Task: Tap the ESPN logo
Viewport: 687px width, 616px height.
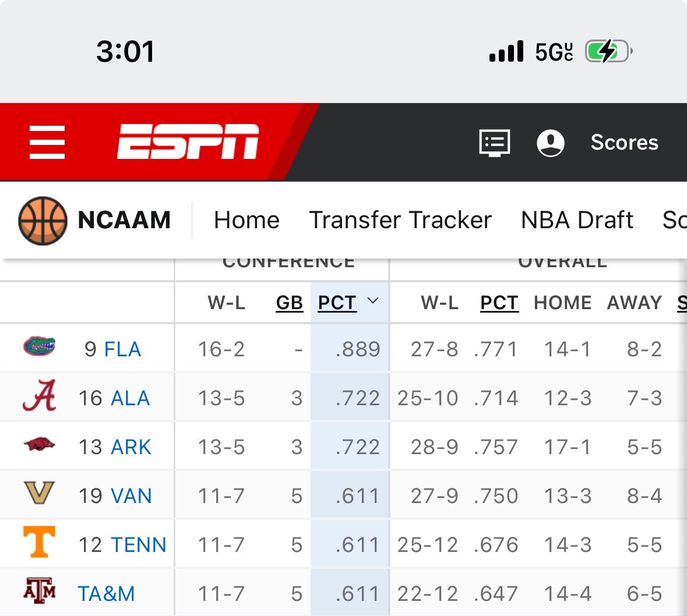Action: click(188, 141)
